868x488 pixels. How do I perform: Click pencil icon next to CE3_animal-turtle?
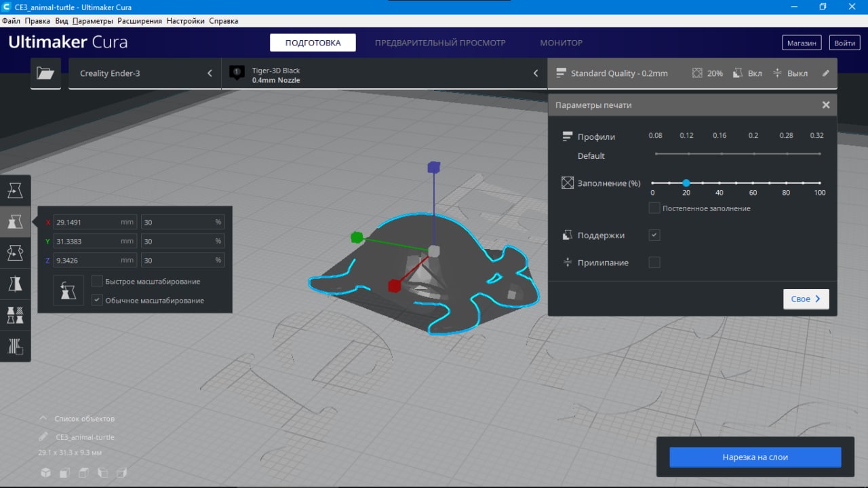click(x=43, y=437)
